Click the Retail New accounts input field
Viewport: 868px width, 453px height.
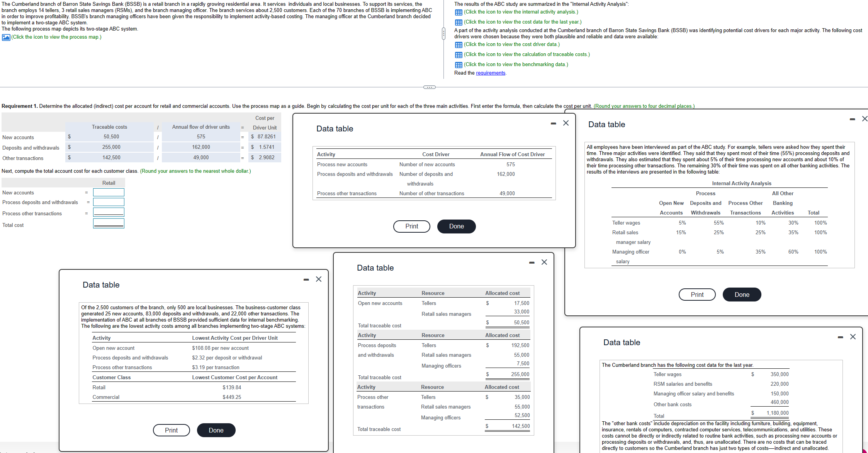click(109, 192)
